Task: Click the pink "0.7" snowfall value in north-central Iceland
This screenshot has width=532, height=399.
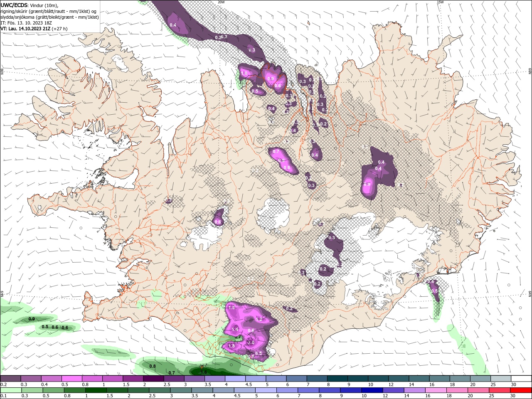Action: coord(276,152)
